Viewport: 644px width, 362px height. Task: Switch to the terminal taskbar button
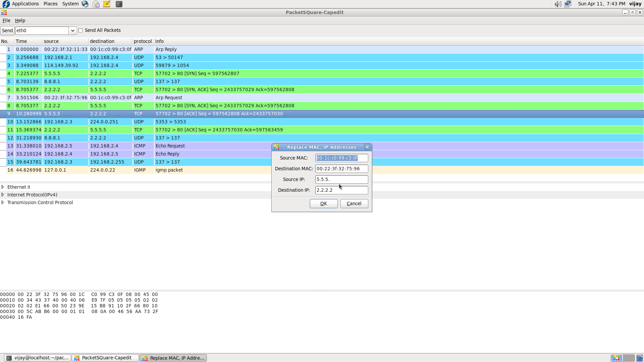38,358
